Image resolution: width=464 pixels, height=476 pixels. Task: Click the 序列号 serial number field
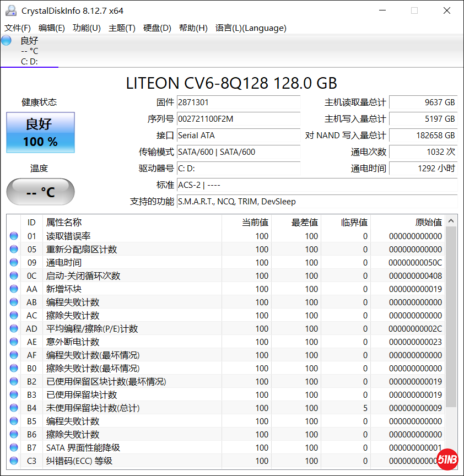coord(238,119)
